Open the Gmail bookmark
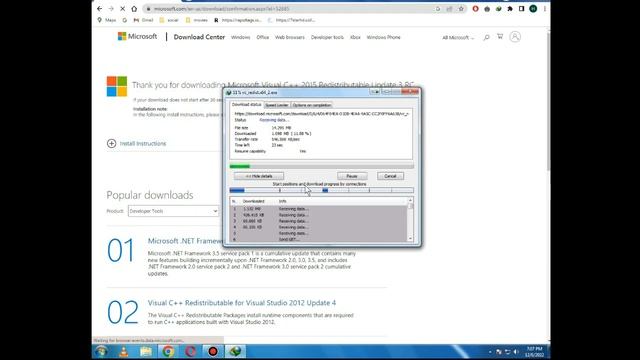The height and width of the screenshot is (360, 640). pos(144,20)
